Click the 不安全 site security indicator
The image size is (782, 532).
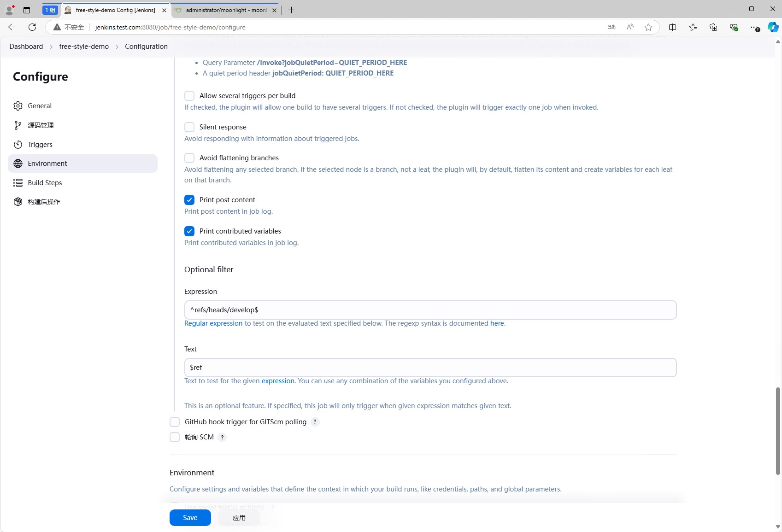pos(69,27)
